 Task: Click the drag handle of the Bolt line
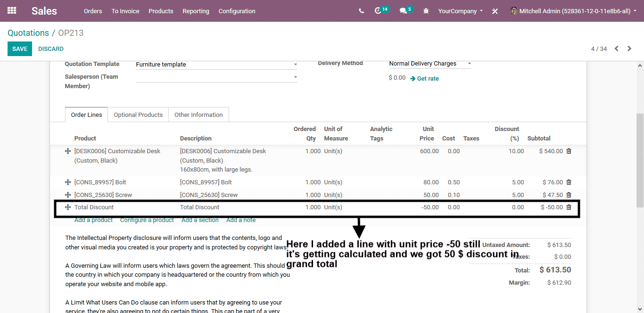pyautogui.click(x=68, y=182)
